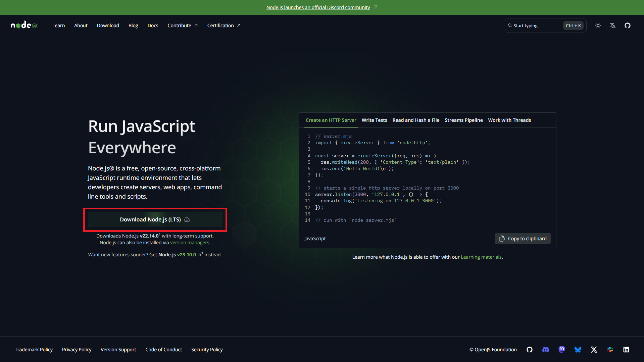The image size is (644, 362).
Task: Open the Learning materials link
Action: [x=481, y=257]
